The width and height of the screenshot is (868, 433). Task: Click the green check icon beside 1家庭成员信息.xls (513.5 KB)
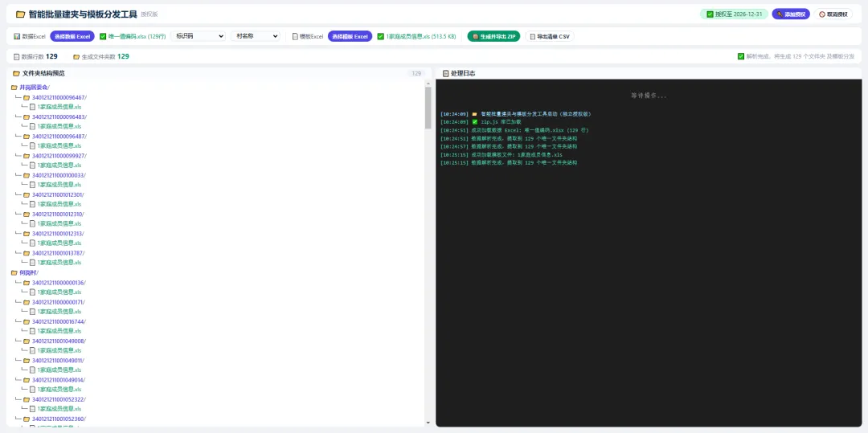coord(380,36)
